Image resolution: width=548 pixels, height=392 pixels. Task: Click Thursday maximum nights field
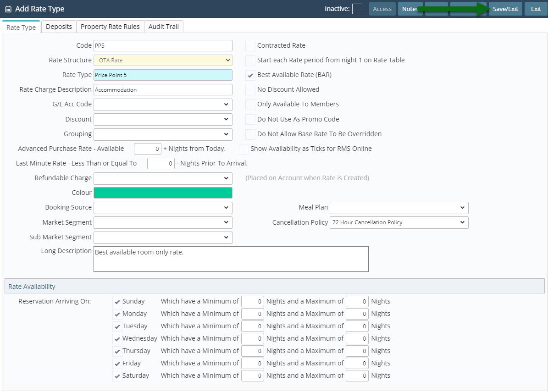(x=357, y=351)
